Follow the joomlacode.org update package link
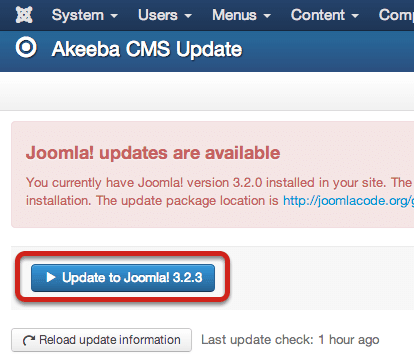414x362 pixels. pos(348,201)
